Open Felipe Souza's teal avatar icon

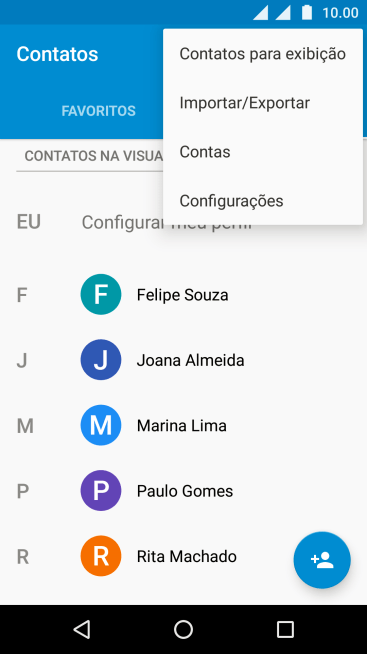101,294
